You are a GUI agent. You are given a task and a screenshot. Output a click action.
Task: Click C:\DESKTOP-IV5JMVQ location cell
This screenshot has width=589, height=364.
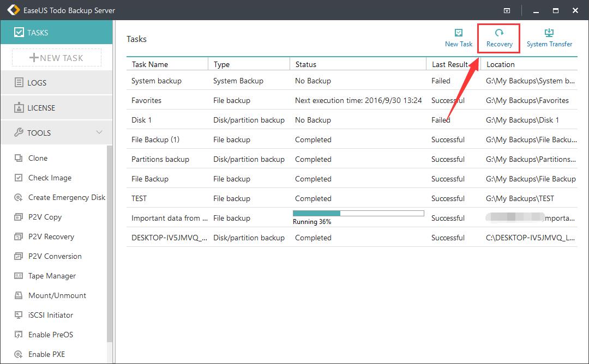[x=530, y=238]
